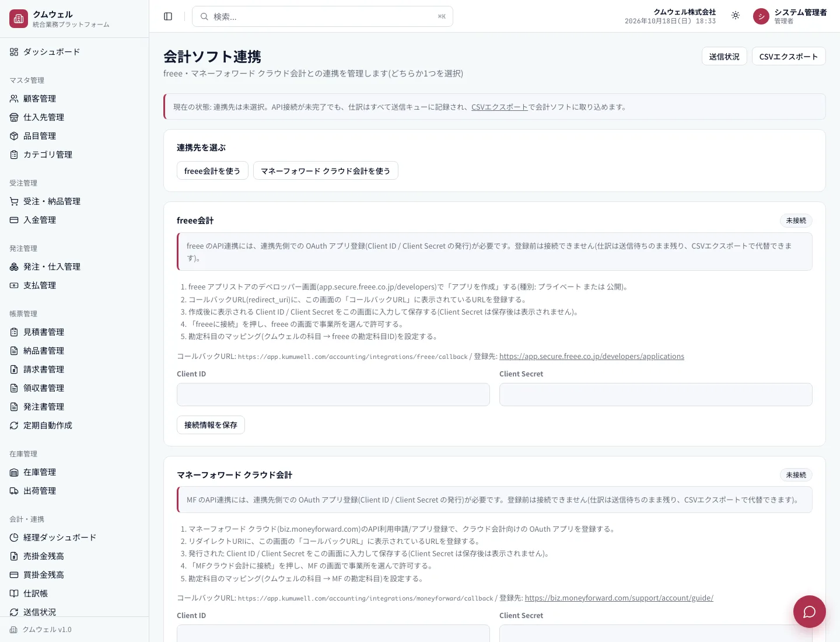Open 請求書管理 in sidebar

tap(74, 369)
